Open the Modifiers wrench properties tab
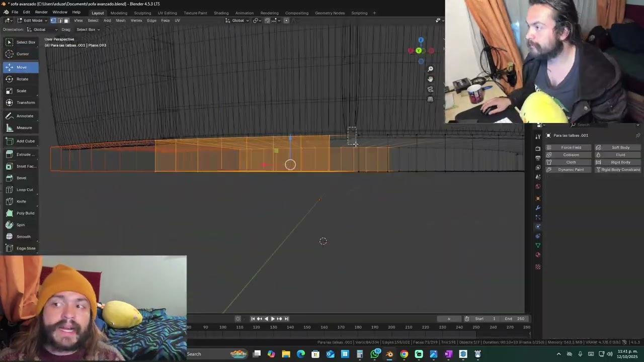This screenshot has height=362, width=644. pyautogui.click(x=538, y=208)
